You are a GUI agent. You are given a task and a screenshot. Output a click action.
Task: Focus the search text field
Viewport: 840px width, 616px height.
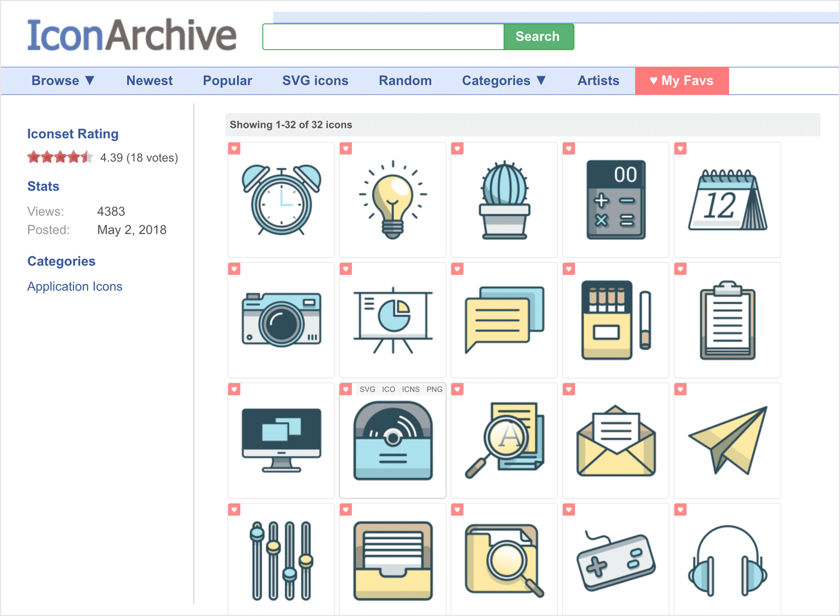click(384, 36)
